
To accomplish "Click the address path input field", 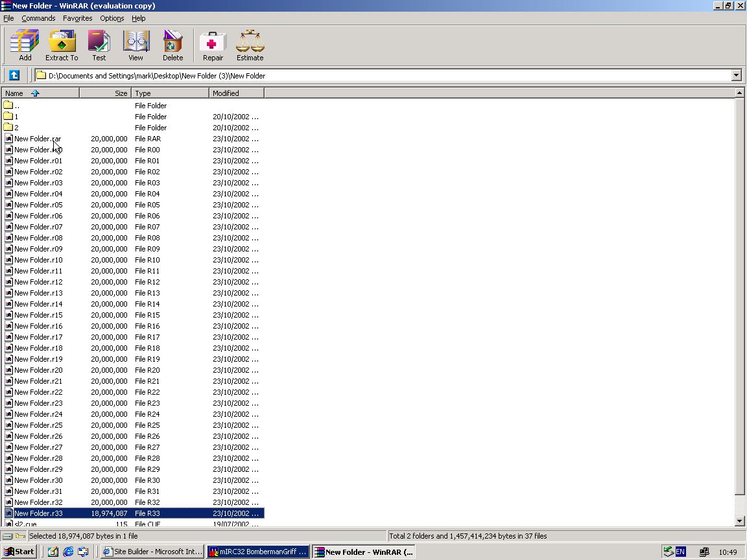I will pos(383,75).
